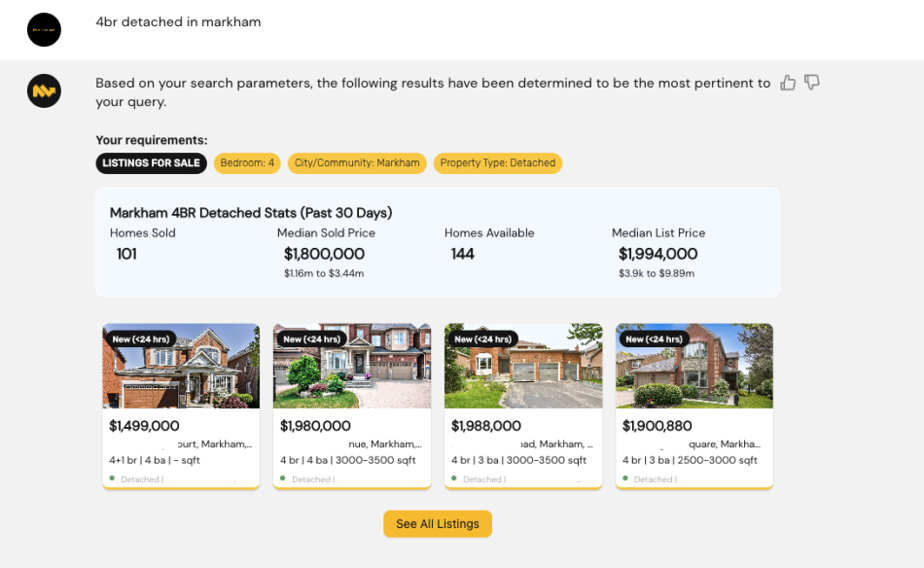Click the green status dot on the $1,988,000 listing

point(457,479)
